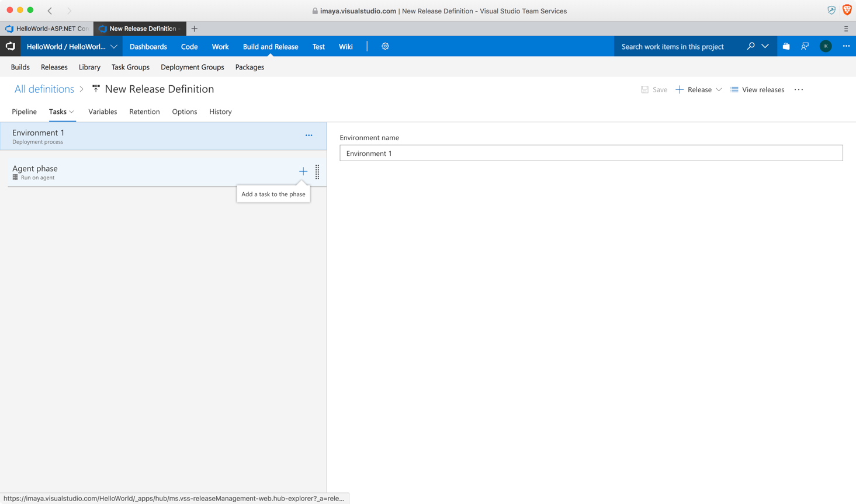Open Environment 1 ellipsis menu

309,135
